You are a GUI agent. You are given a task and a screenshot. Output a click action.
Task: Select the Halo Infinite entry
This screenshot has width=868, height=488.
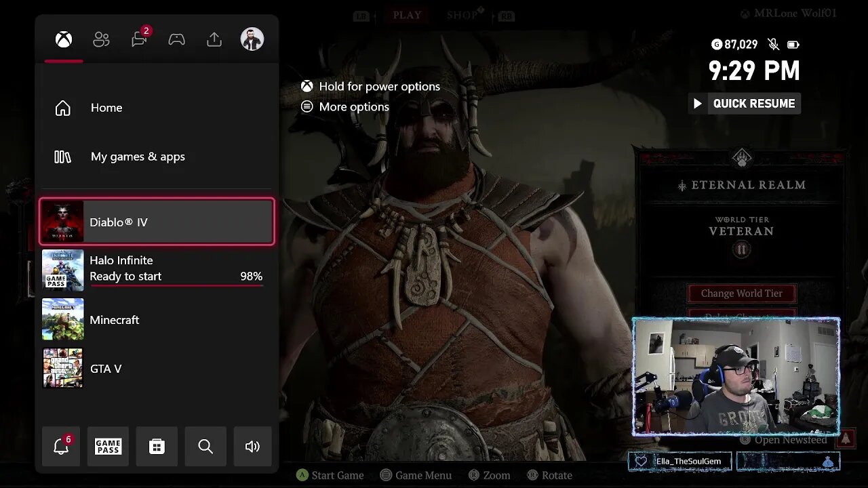(157, 270)
